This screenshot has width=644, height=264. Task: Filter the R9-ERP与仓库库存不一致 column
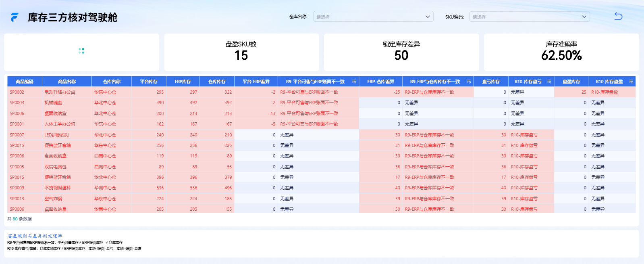pos(469,82)
